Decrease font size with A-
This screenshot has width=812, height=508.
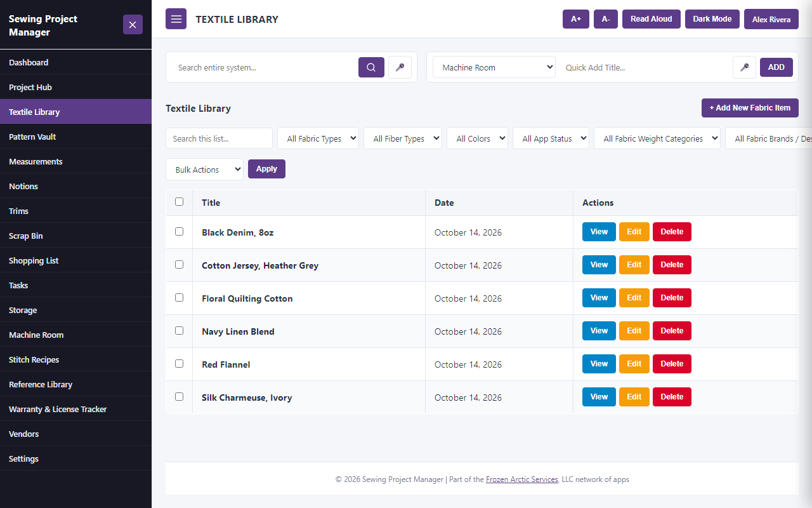pyautogui.click(x=606, y=19)
